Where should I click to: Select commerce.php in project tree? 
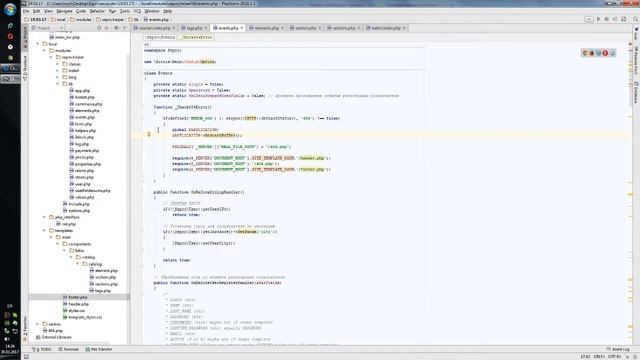point(86,104)
